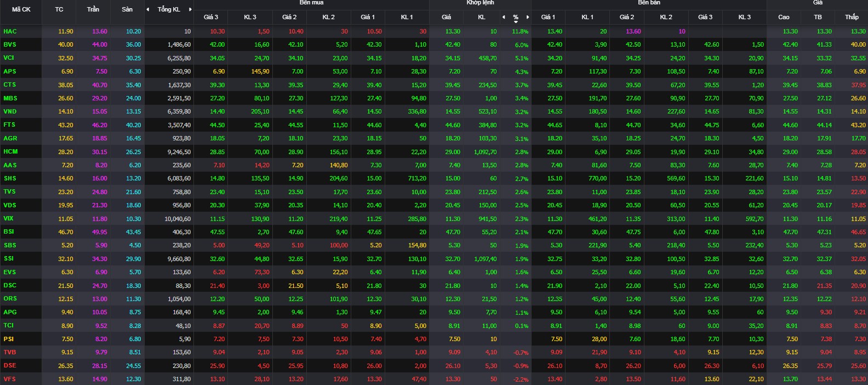The height and width of the screenshot is (385, 868).
Task: Click the KL 1 header under Bên mua
Action: click(x=407, y=17)
